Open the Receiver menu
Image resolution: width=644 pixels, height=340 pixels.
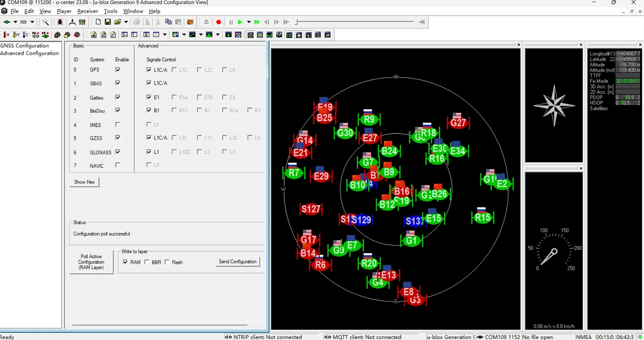(88, 11)
